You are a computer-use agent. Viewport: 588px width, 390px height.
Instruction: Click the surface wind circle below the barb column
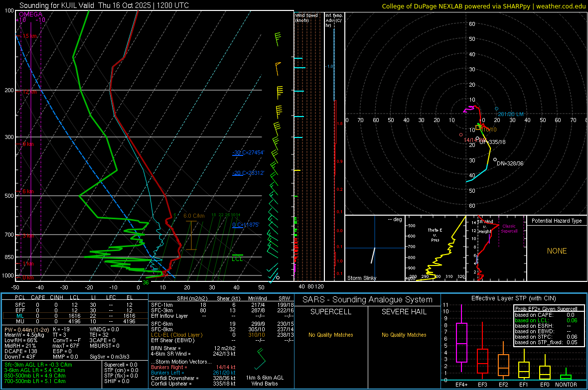pyautogui.click(x=278, y=277)
